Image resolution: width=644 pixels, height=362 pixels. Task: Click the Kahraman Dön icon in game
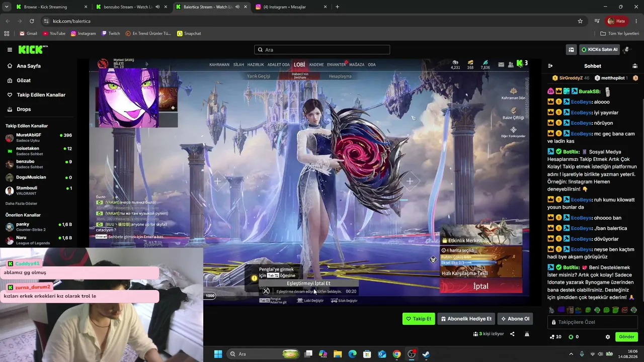coord(513,94)
